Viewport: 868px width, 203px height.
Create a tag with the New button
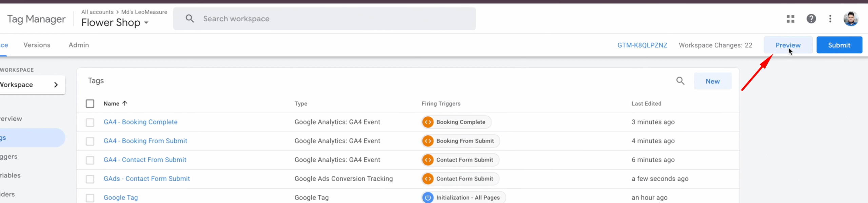click(x=712, y=81)
